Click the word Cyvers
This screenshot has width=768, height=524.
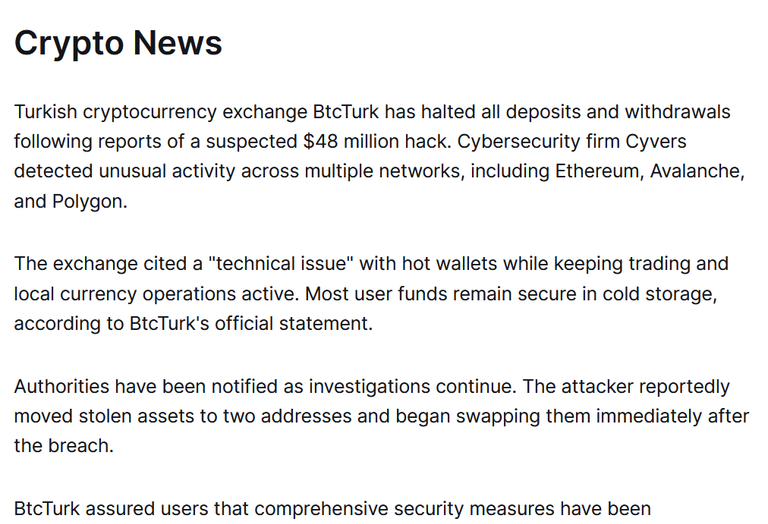pyautogui.click(x=656, y=142)
